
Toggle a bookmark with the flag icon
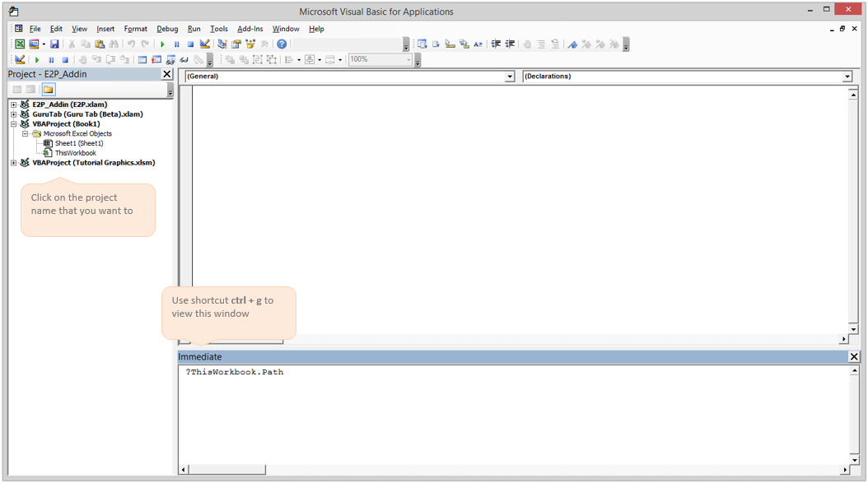(x=572, y=44)
